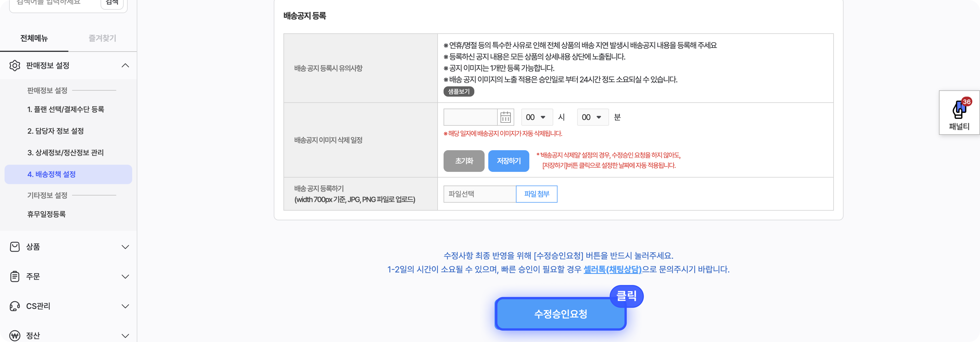The image size is (980, 342).
Task: Click the 초기화 reset button
Action: pyautogui.click(x=464, y=161)
